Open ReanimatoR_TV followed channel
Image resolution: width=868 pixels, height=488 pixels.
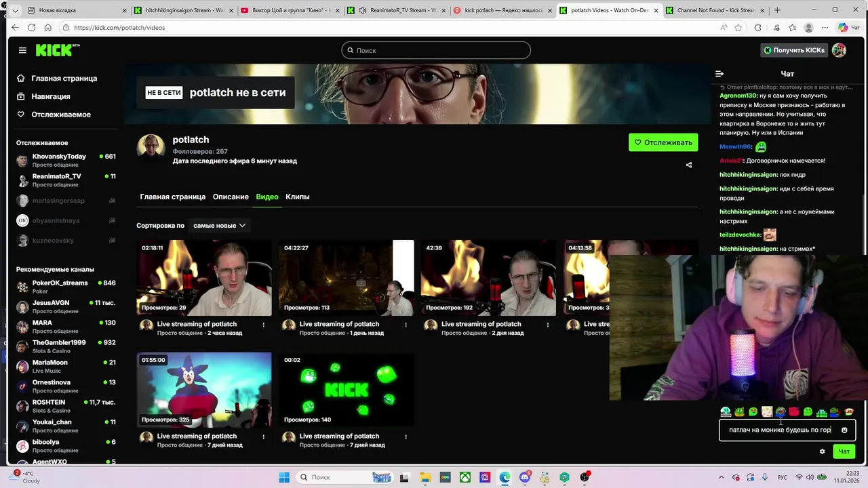tap(66, 180)
